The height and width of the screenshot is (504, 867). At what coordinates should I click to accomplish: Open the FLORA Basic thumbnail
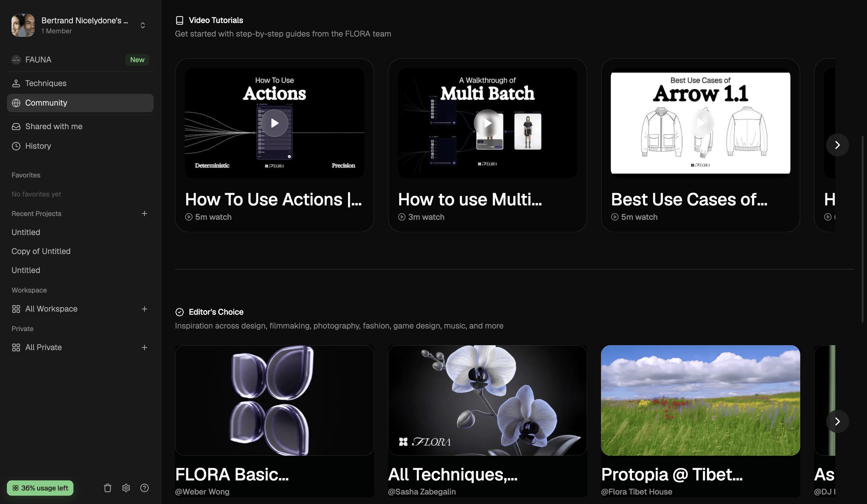click(275, 400)
